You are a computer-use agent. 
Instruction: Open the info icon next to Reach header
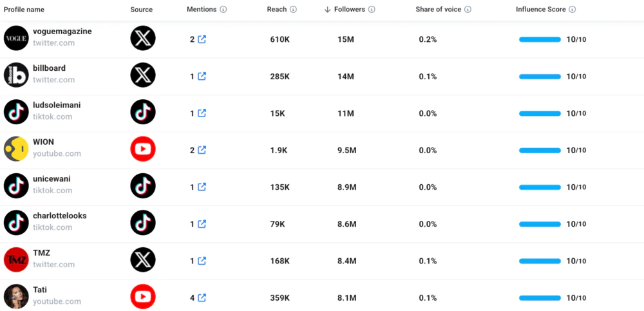point(293,10)
